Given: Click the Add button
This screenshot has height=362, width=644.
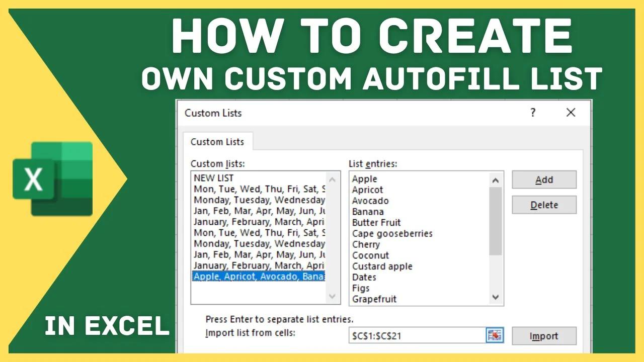Looking at the screenshot, I should [544, 179].
